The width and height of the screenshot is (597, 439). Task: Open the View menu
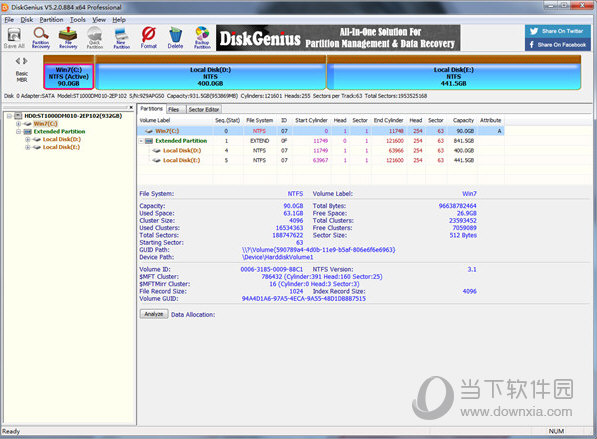99,20
